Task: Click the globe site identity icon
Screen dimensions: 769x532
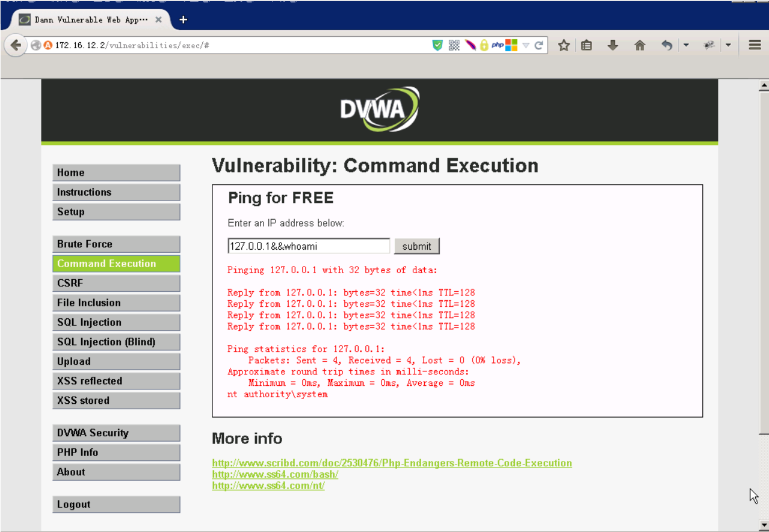Action: [x=36, y=45]
